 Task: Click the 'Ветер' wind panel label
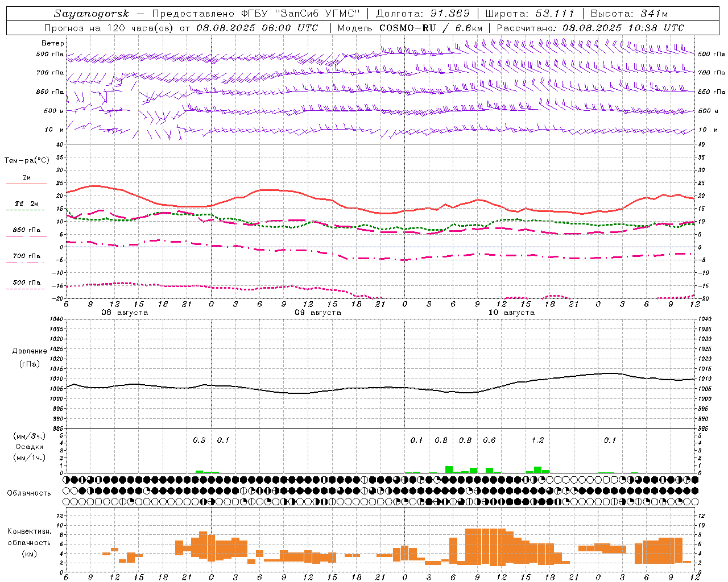pos(52,43)
